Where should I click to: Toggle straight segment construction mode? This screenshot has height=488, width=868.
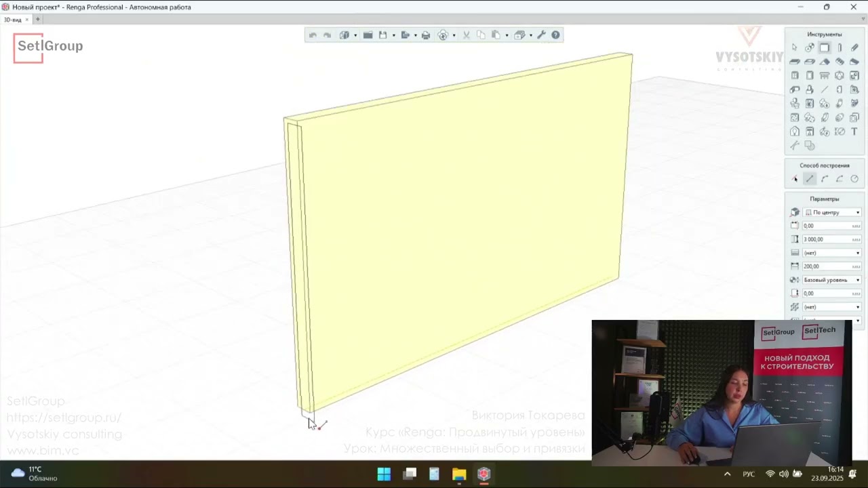(810, 179)
